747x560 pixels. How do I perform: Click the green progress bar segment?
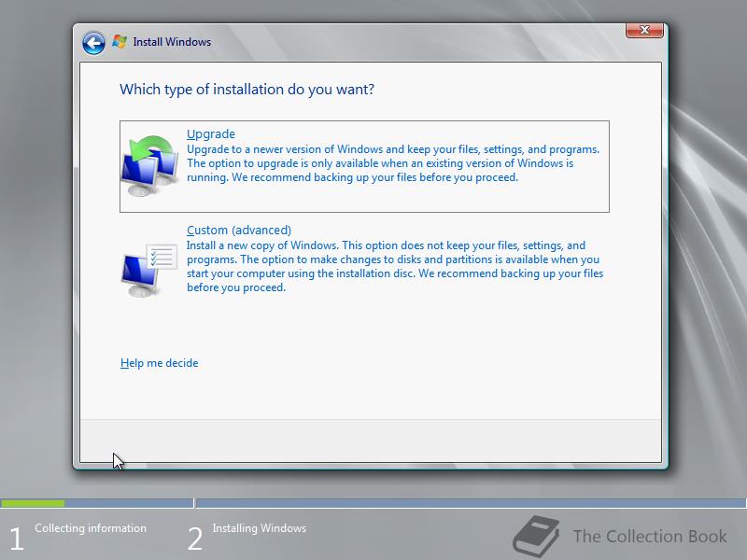(x=33, y=503)
